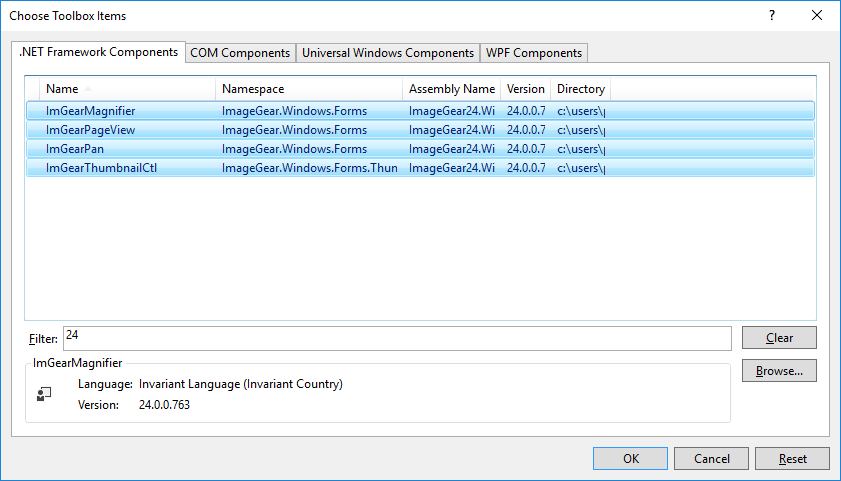
Task: Click the Browse... button
Action: click(779, 371)
